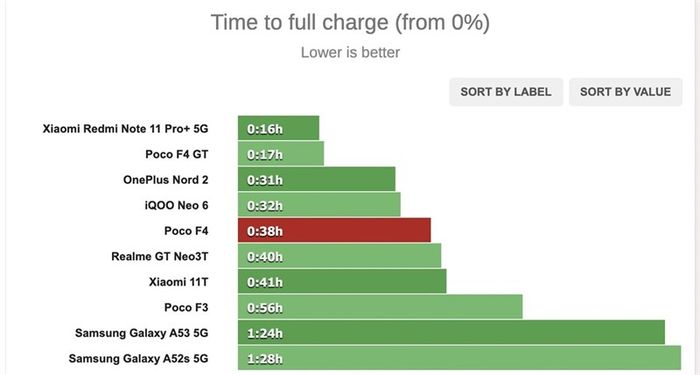Select the Xiaomi 11T 0:41h bar
Viewport: 700px width, 375px height.
pyautogui.click(x=342, y=281)
